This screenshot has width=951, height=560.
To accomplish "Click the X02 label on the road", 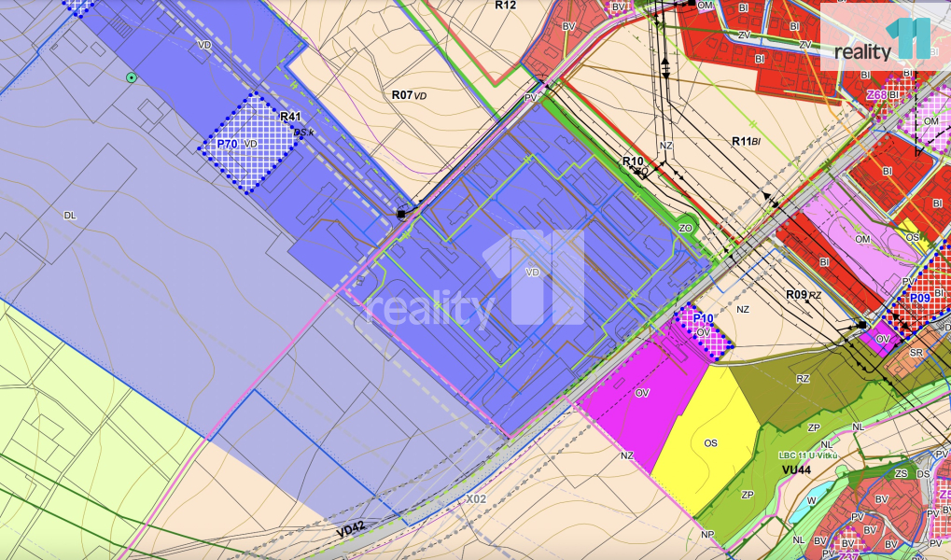I will [476, 499].
